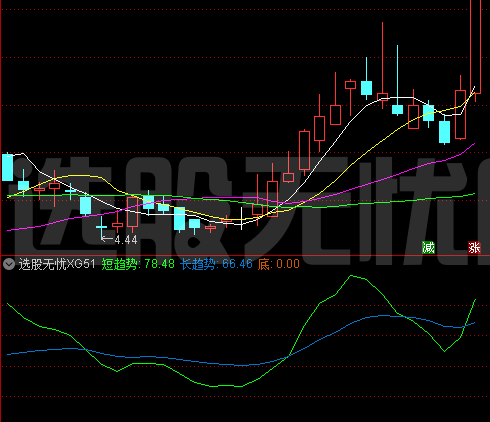The width and height of the screenshot is (490, 422).
Task: Select the white doji cross candlestick
Action: coord(242,219)
